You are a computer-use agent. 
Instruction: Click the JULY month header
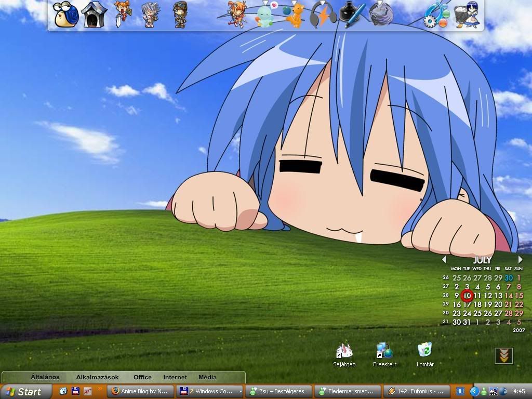pyautogui.click(x=482, y=260)
